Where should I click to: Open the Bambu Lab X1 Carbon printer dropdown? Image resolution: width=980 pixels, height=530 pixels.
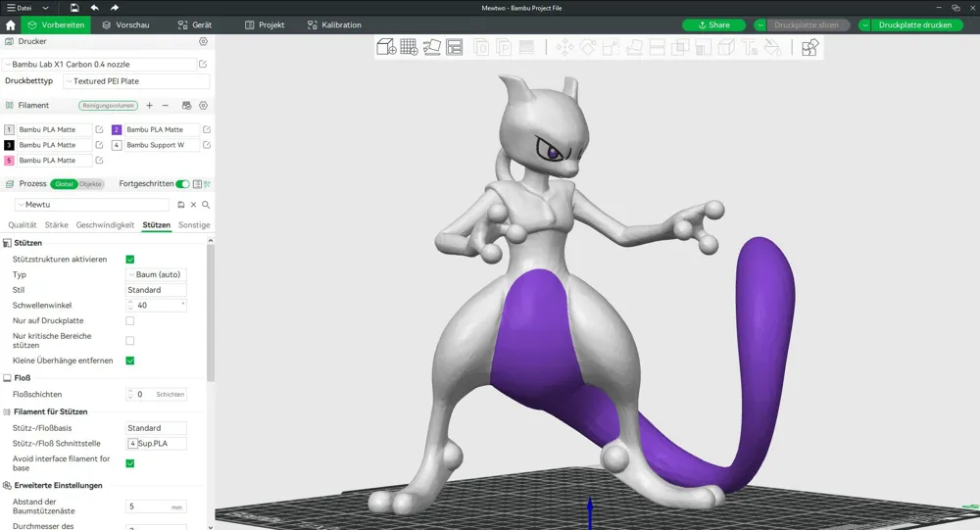click(x=100, y=64)
